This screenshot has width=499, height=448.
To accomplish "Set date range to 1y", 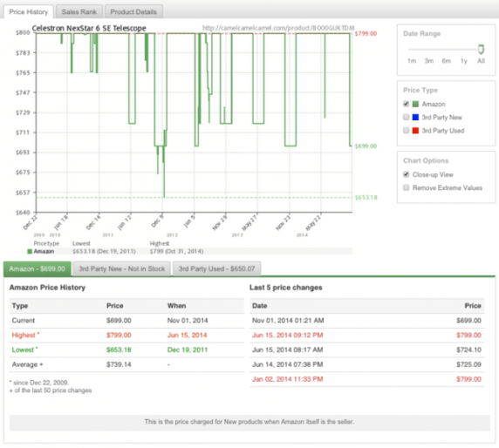I will (x=464, y=61).
